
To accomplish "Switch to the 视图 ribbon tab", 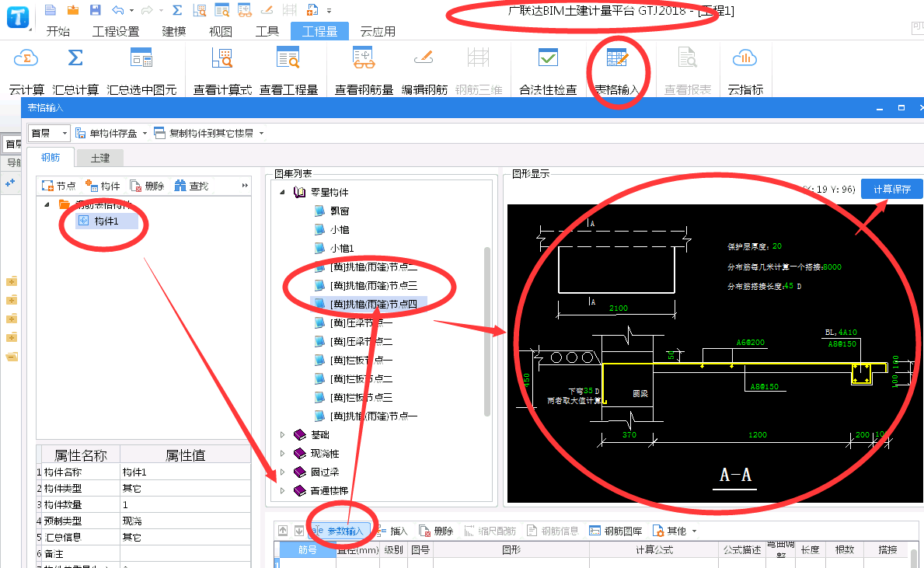I will [x=221, y=32].
